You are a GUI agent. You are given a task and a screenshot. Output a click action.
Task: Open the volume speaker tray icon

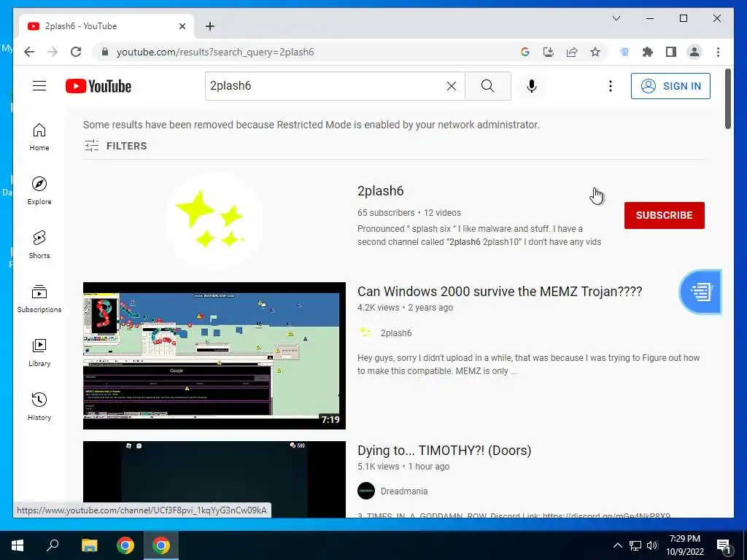(653, 545)
